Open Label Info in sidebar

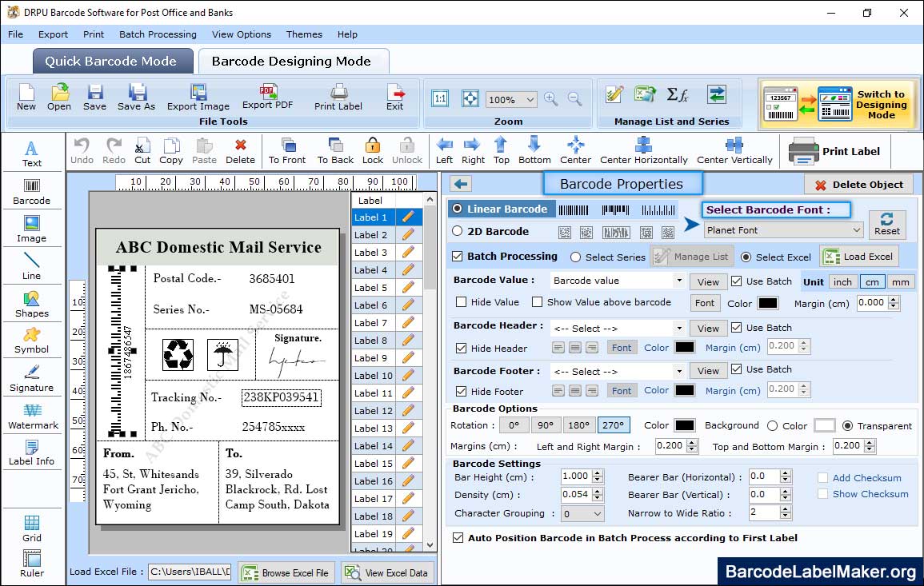click(32, 453)
